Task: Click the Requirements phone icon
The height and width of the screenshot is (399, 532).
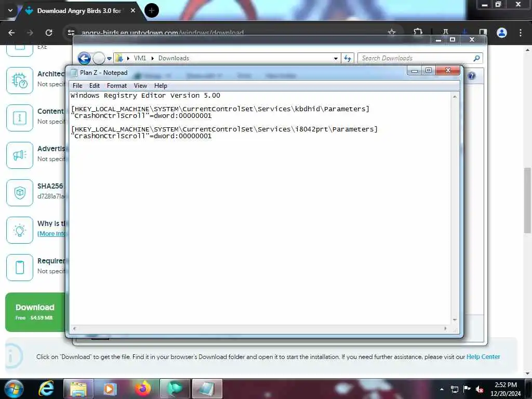Action: tap(20, 268)
